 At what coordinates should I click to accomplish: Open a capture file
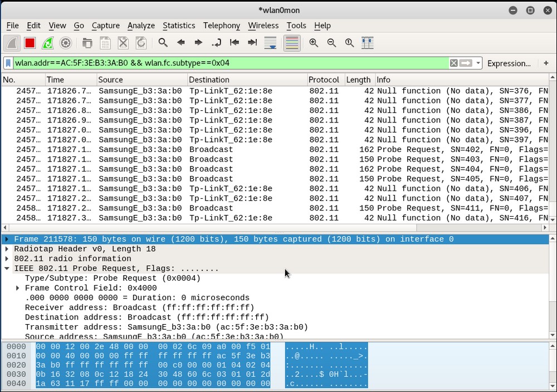[x=87, y=43]
